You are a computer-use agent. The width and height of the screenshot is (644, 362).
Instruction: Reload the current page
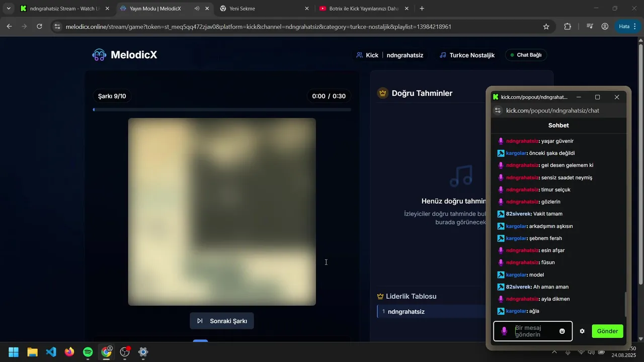click(39, 27)
